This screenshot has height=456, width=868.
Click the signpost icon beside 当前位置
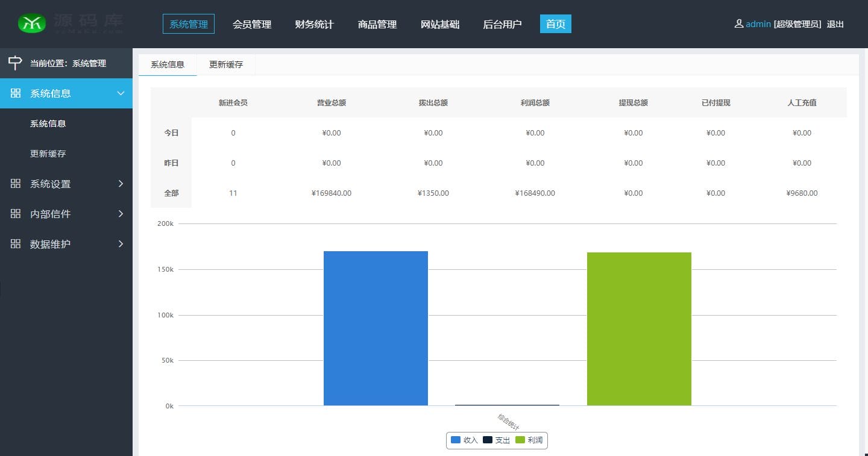click(x=15, y=63)
